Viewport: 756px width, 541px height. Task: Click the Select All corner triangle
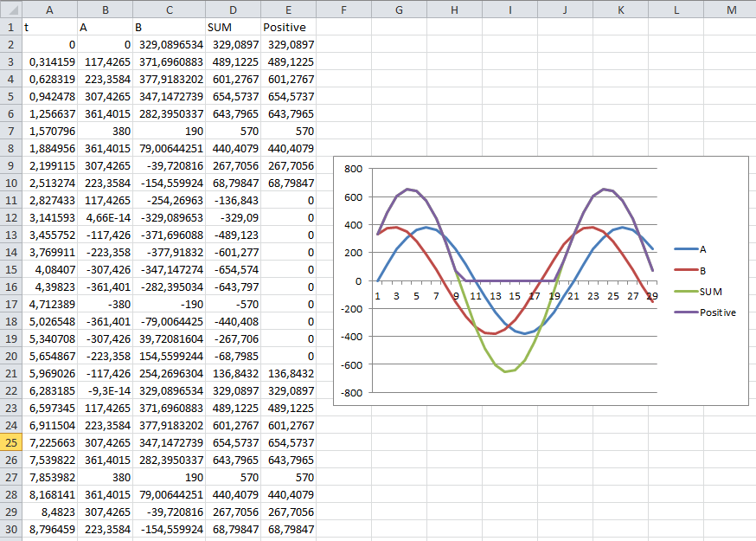(11, 10)
